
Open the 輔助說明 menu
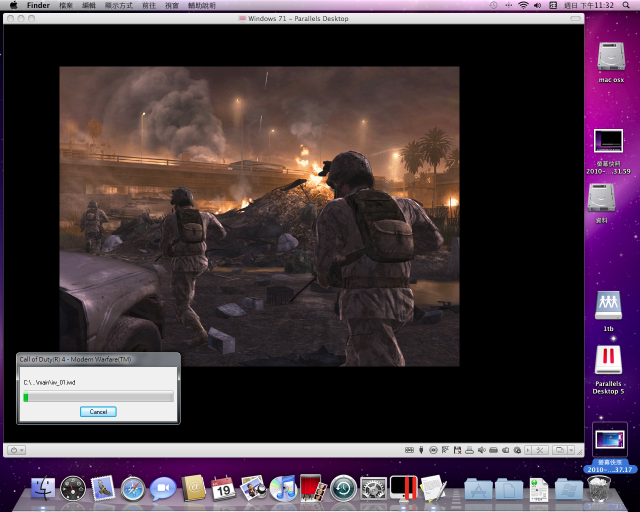(202, 5)
